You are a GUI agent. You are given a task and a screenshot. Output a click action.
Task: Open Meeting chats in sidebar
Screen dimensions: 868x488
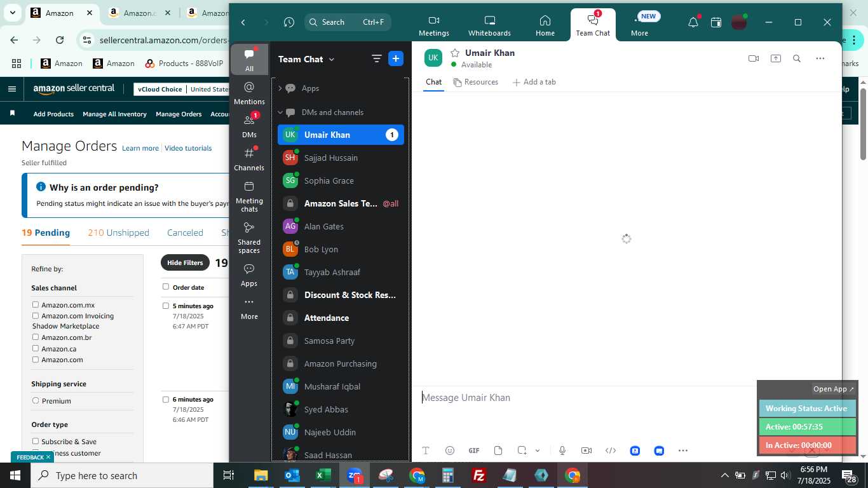point(249,196)
